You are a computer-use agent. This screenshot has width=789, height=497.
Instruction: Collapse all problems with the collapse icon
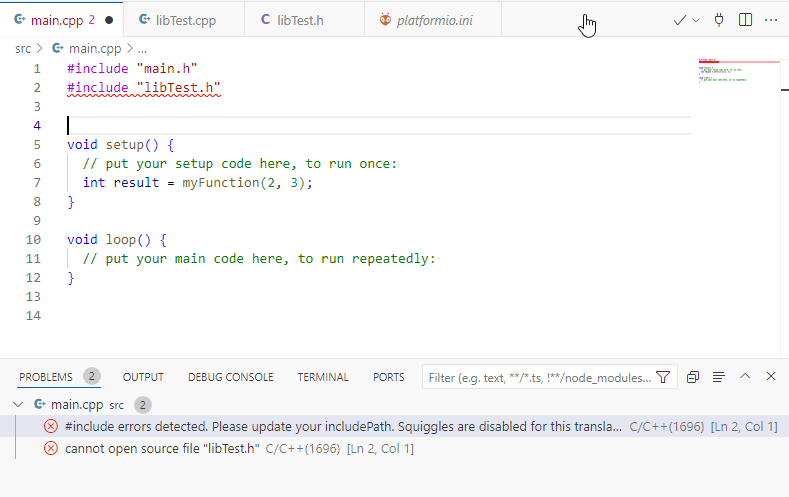point(693,377)
